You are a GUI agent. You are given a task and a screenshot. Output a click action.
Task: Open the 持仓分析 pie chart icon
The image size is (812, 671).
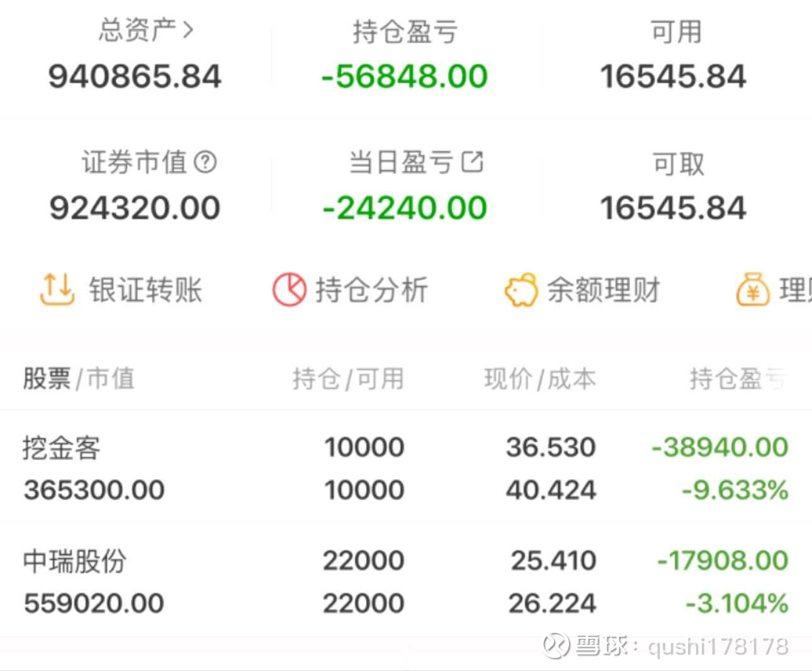tap(289, 290)
